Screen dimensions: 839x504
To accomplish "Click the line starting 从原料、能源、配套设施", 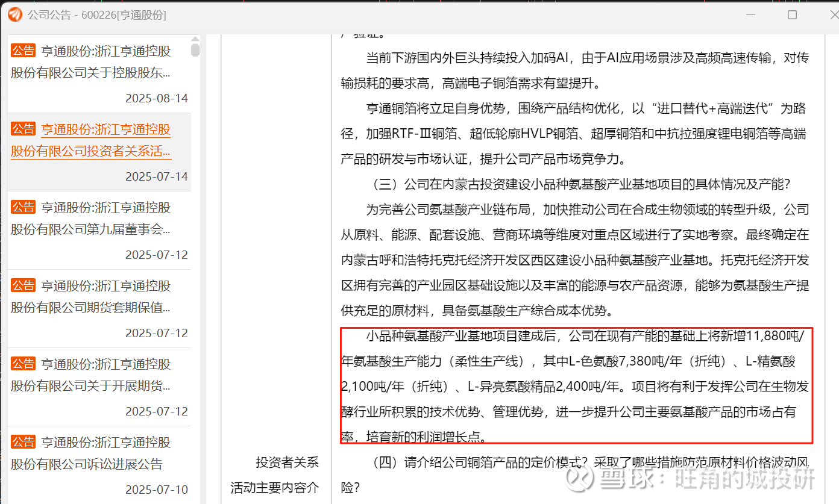I will 575,235.
